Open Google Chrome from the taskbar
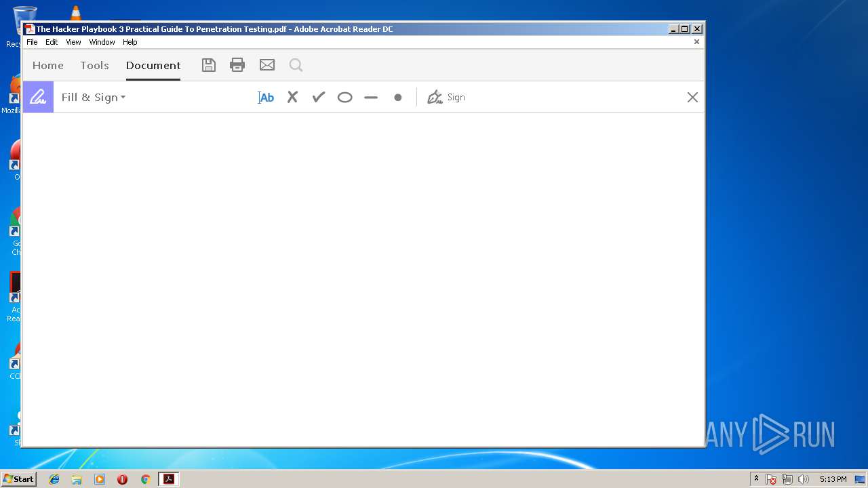This screenshot has height=488, width=868. [x=145, y=479]
